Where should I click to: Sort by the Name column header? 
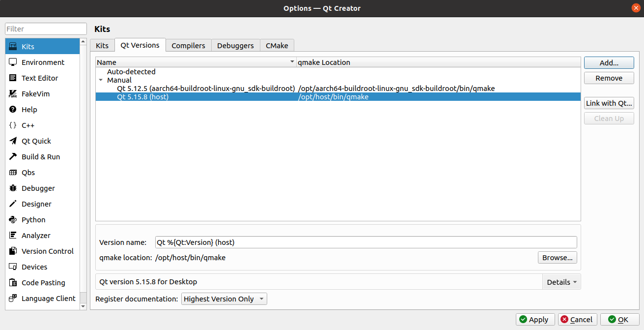tap(196, 62)
